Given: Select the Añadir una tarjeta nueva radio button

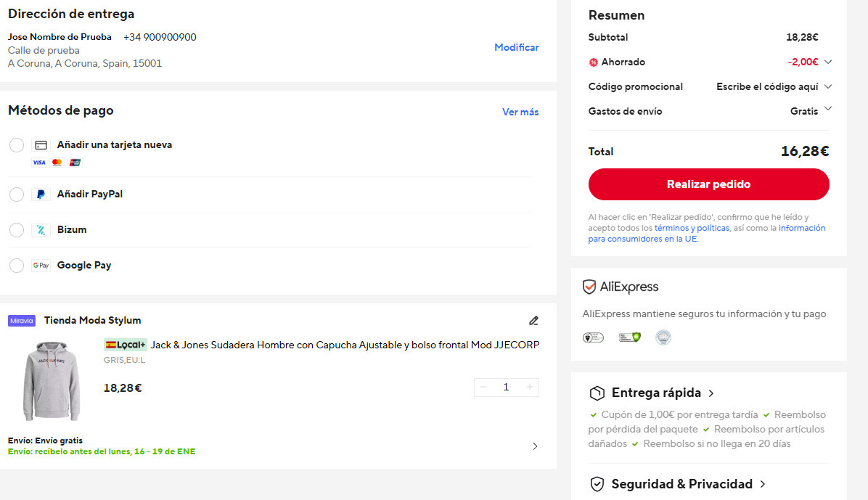Looking at the screenshot, I should point(17,145).
